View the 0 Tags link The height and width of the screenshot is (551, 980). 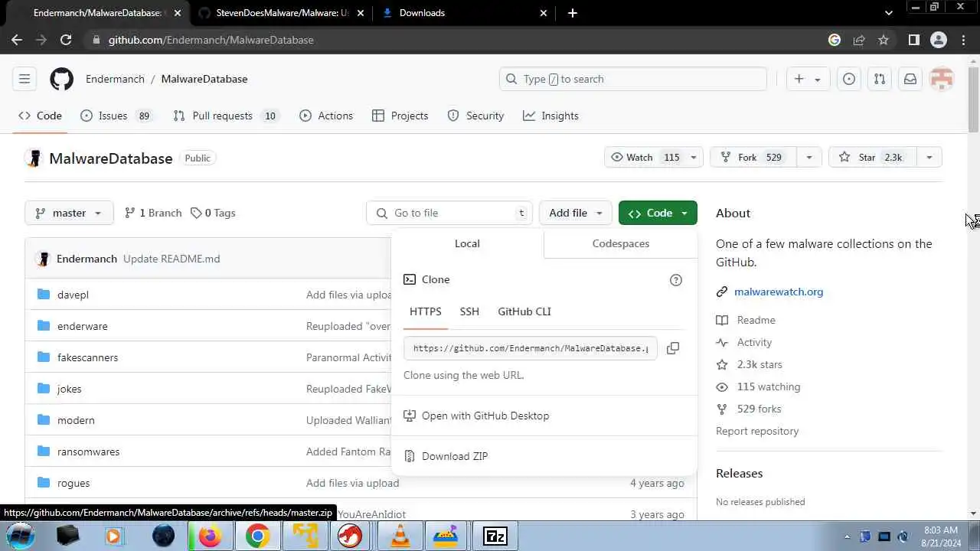click(x=213, y=213)
